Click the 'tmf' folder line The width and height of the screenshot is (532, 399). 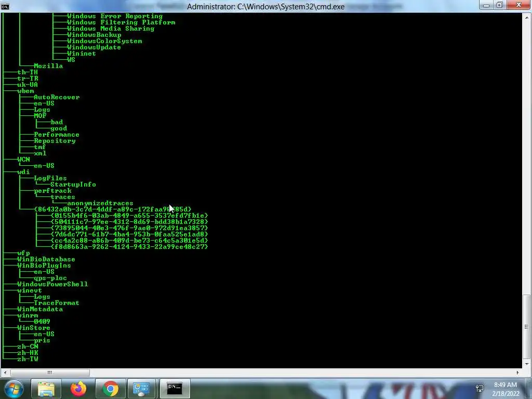(40, 147)
